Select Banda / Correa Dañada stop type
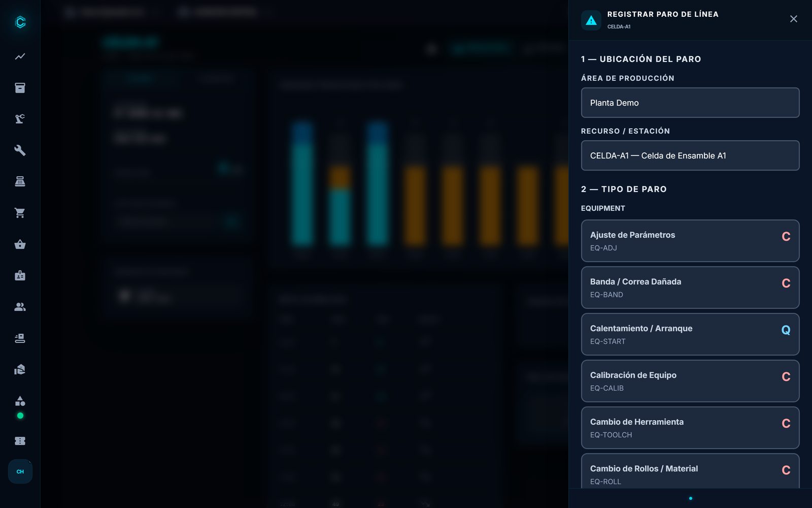The image size is (812, 508). [690, 288]
